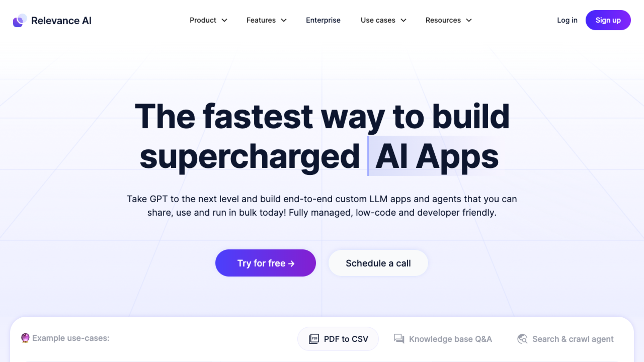Select the Knowledge base Q&A tab
The height and width of the screenshot is (362, 644).
click(442, 339)
